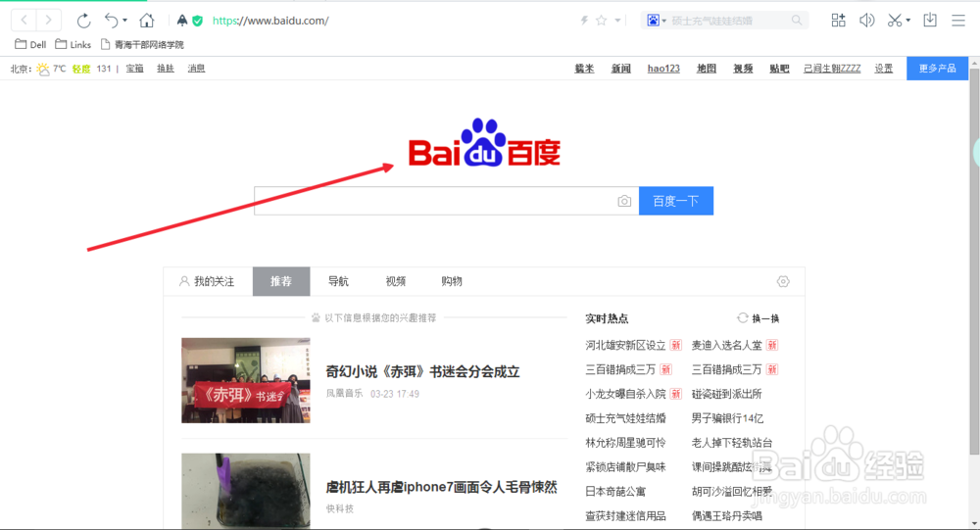980x530 pixels.
Task: Open hot topic 硕士充气娃娃结婚
Action: point(625,418)
